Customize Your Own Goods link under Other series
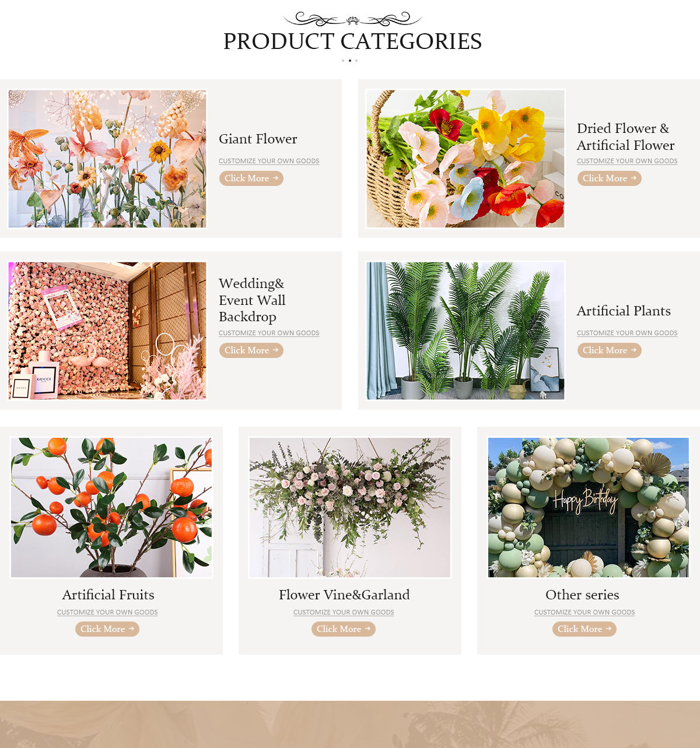700x748 pixels. point(584,612)
